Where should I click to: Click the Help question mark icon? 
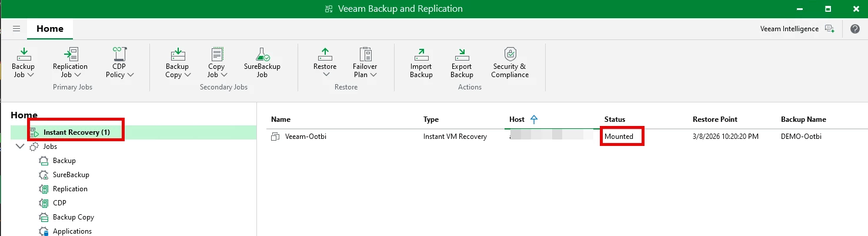(854, 29)
